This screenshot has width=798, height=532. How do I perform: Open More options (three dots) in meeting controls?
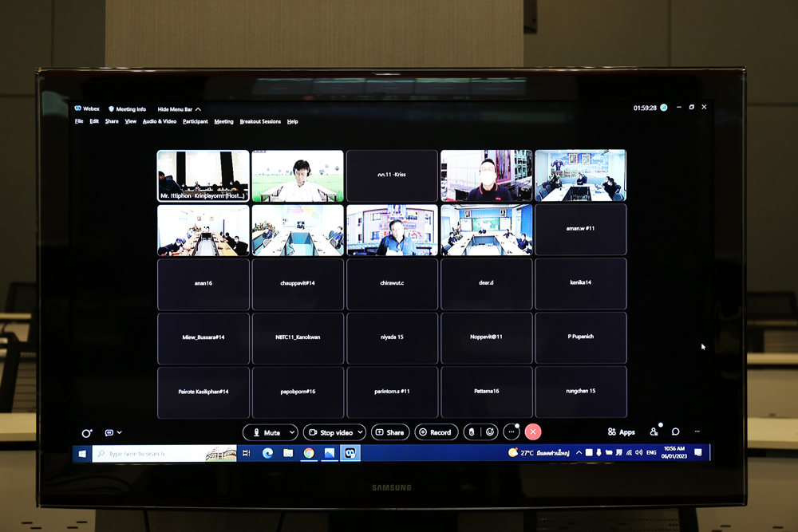click(512, 432)
